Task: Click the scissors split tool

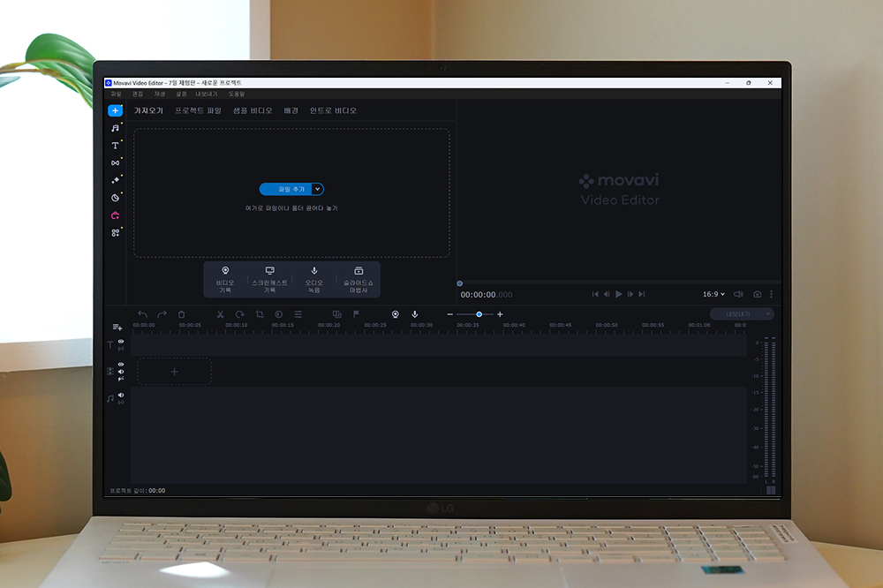Action: (x=220, y=314)
